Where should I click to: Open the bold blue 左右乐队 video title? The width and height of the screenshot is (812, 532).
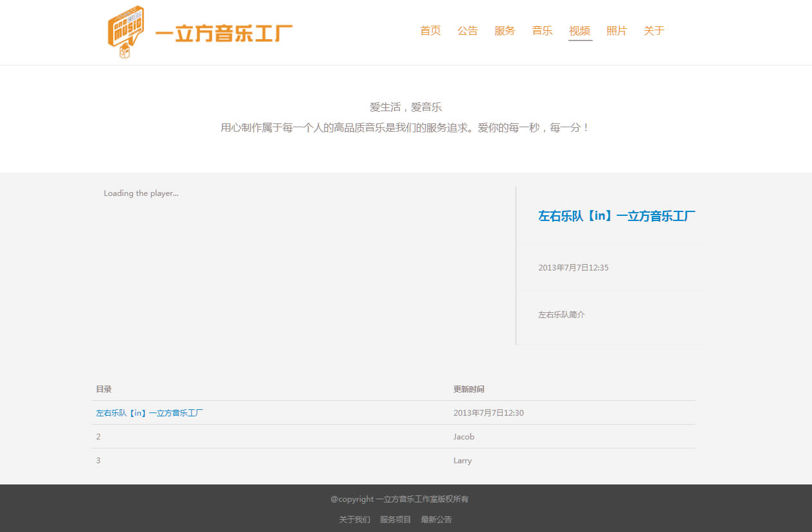click(x=617, y=217)
